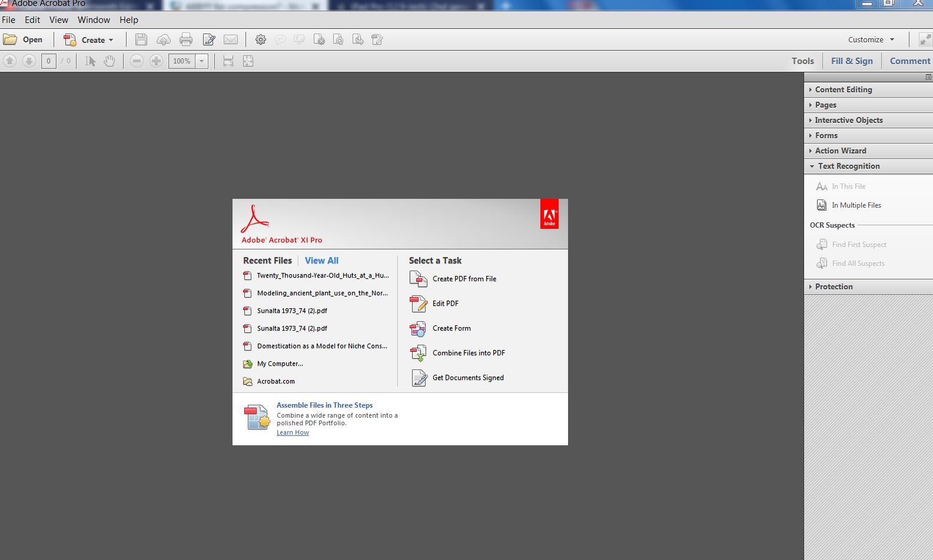Click the Open folder toolbar button

coord(23,40)
